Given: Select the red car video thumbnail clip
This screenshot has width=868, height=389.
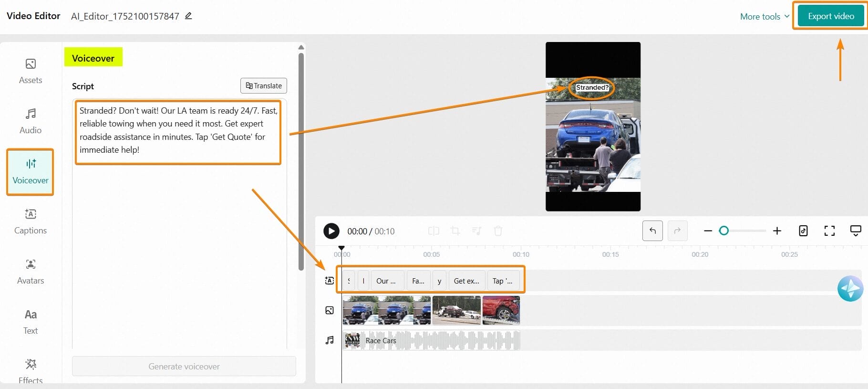Looking at the screenshot, I should (501, 310).
